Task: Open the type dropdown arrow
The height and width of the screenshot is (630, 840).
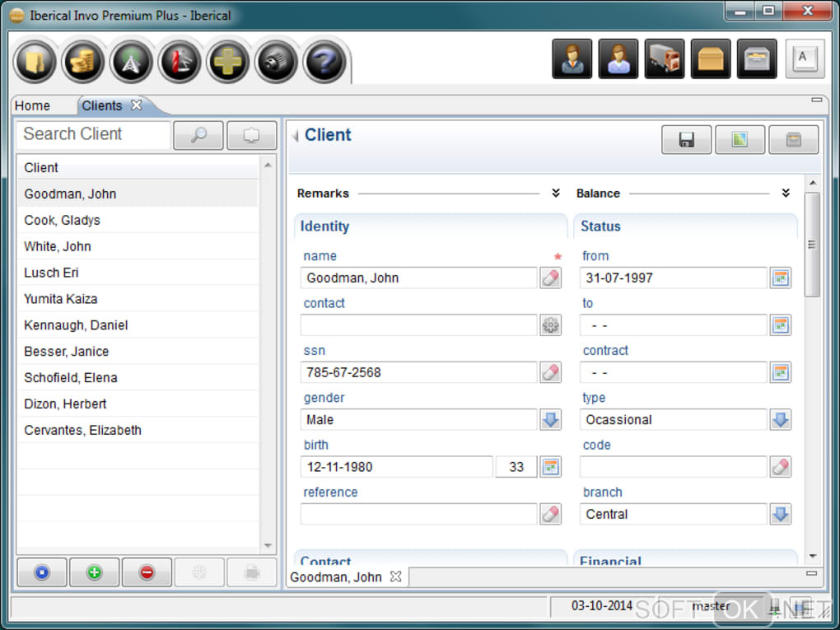Action: (x=781, y=419)
